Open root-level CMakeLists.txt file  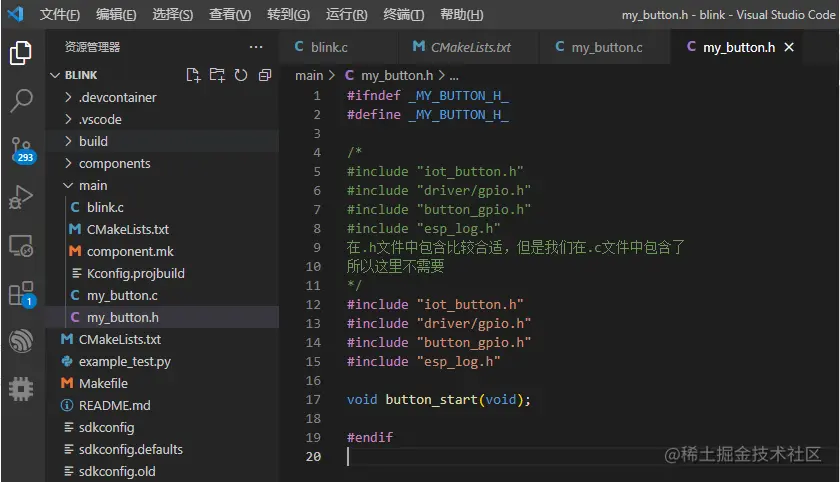(x=162, y=339)
